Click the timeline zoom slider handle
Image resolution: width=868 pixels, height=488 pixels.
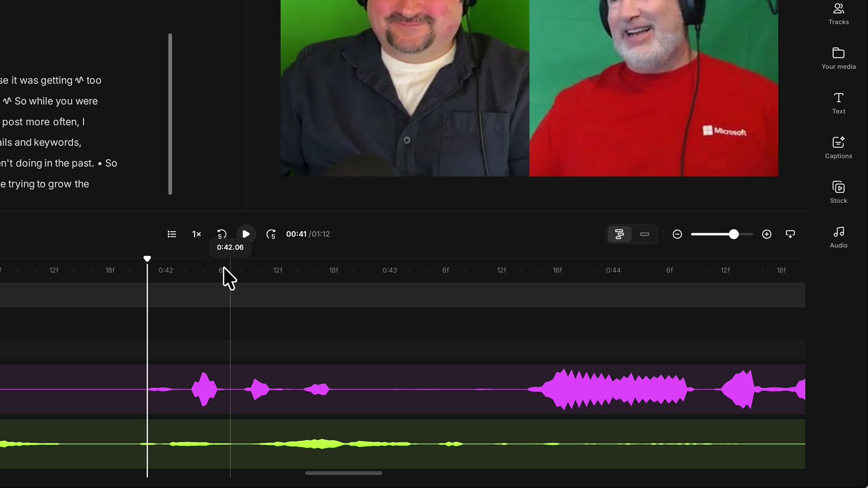[x=733, y=234]
